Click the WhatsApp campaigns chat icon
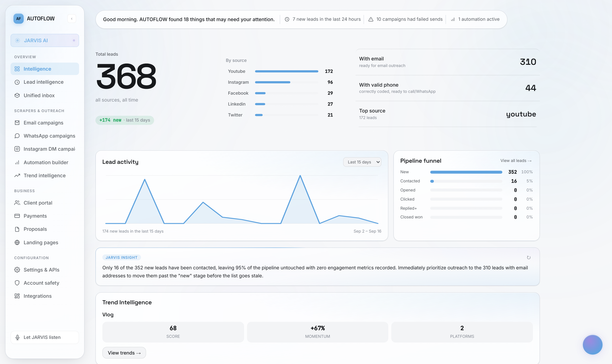Screen dimensions: 612x364 pyautogui.click(x=17, y=136)
